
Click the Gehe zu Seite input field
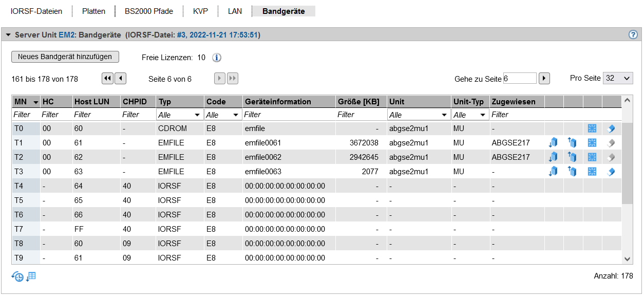click(520, 79)
